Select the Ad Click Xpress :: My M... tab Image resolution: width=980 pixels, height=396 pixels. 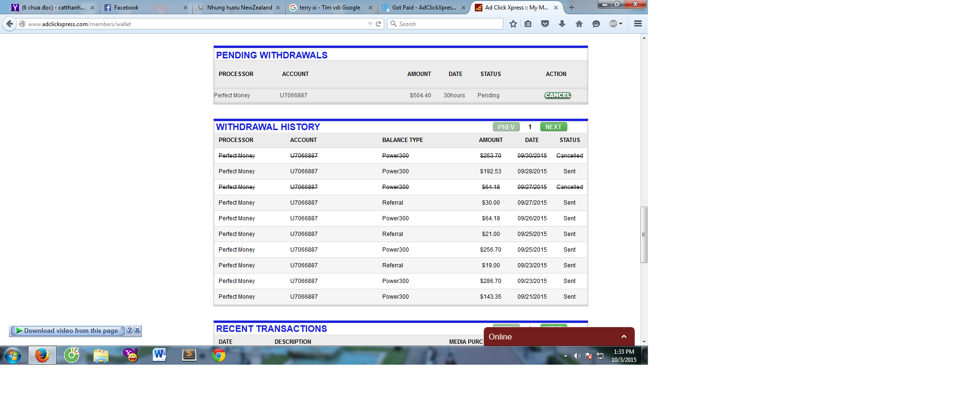tap(516, 8)
